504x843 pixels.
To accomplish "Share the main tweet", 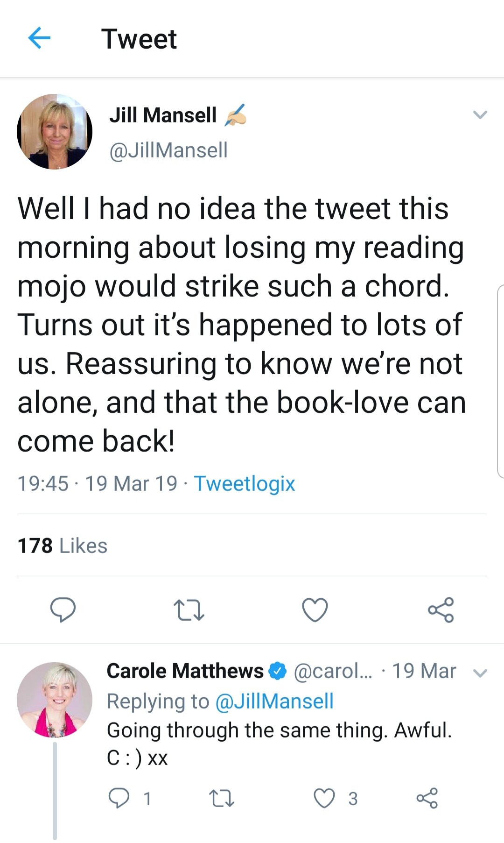I will click(441, 610).
